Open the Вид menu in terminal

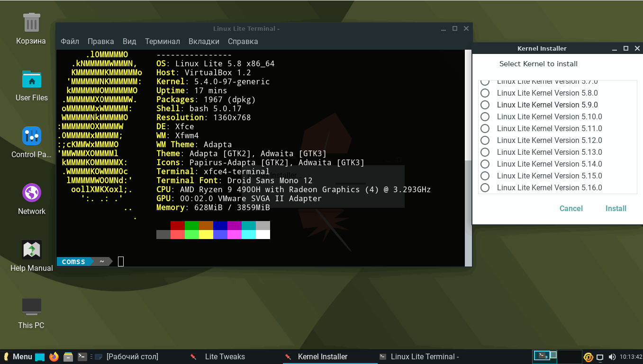129,41
